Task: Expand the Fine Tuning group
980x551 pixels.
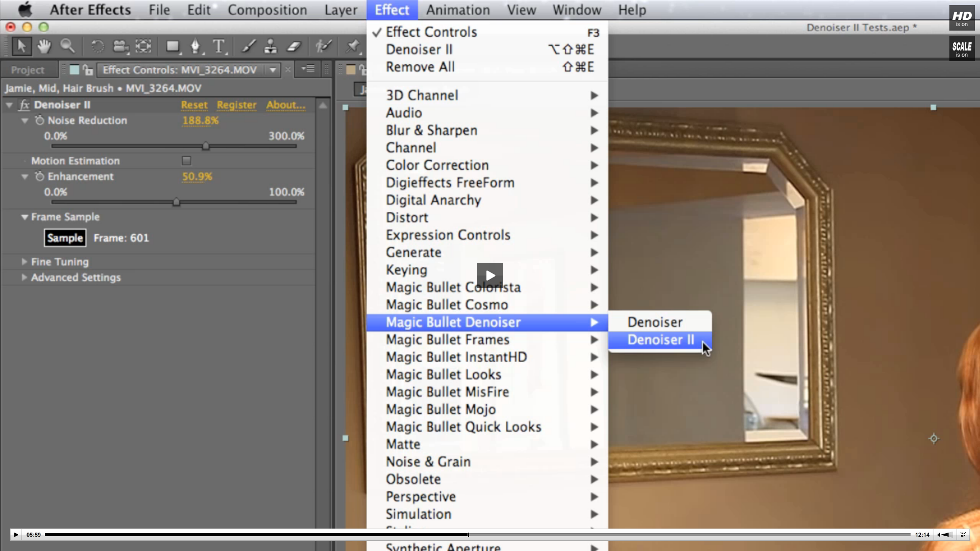Action: coord(24,261)
